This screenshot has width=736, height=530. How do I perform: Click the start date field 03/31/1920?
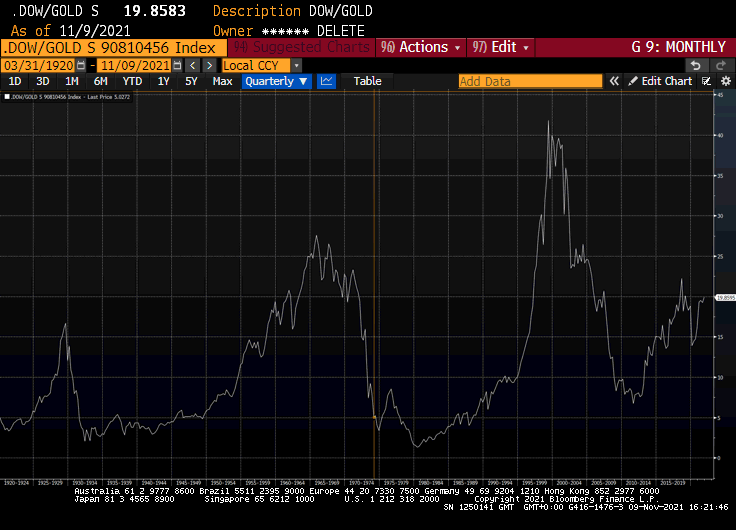click(x=37, y=65)
